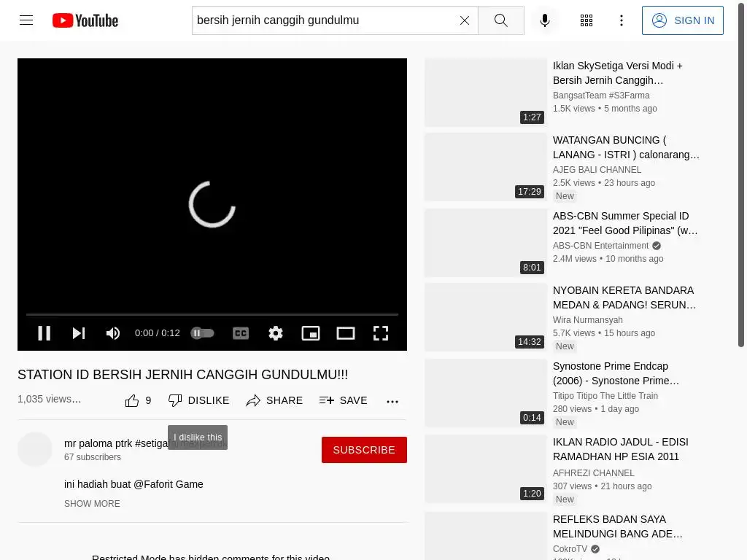Enter full screen mode

pos(381,332)
